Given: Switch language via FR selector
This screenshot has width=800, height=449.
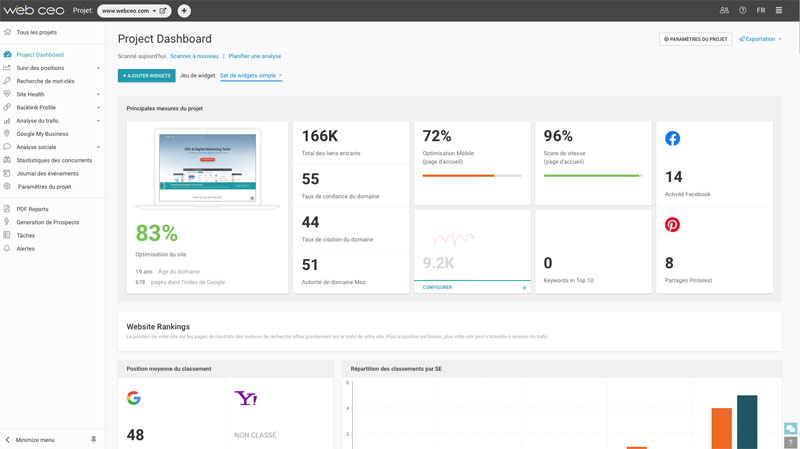Looking at the screenshot, I should pos(761,10).
